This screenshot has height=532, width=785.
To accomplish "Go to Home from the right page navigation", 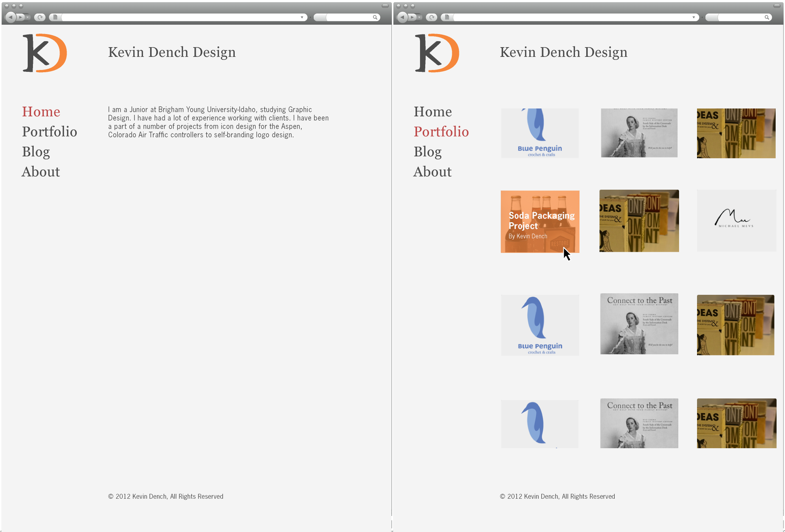I will 433,111.
